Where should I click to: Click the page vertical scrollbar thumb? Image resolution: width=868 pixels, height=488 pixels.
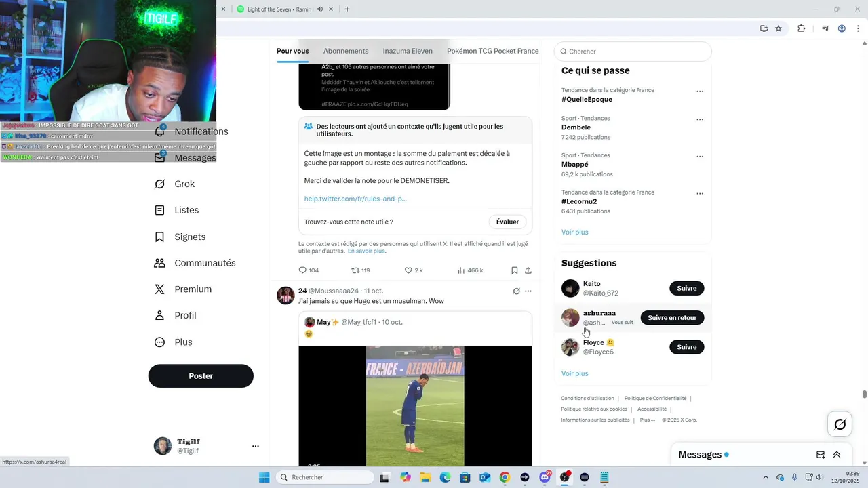click(864, 394)
